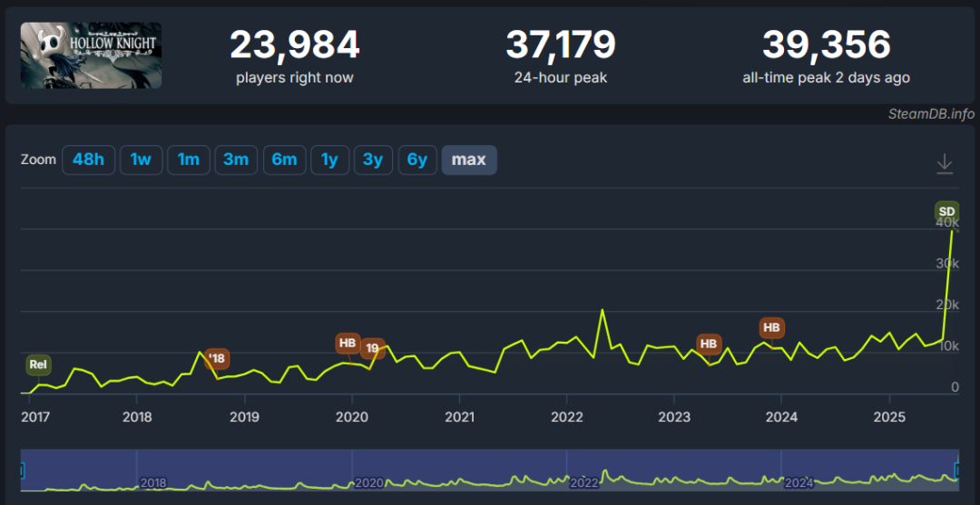Select the 6m zoom option
This screenshot has height=505, width=980.
[284, 160]
